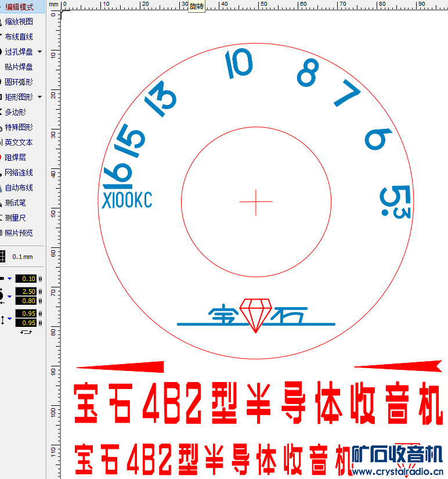The width and height of the screenshot is (448, 479).
Task: Open the grid size icon beside 0.1 mm
Action: 2,257
